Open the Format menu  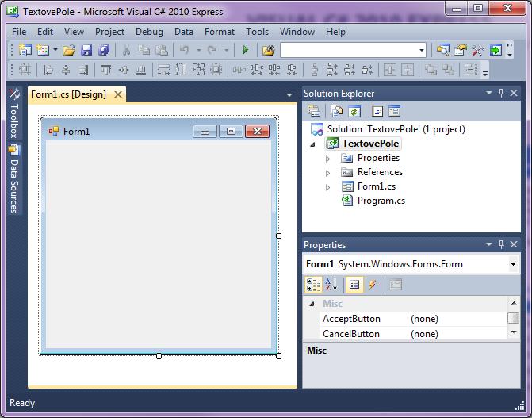(220, 32)
